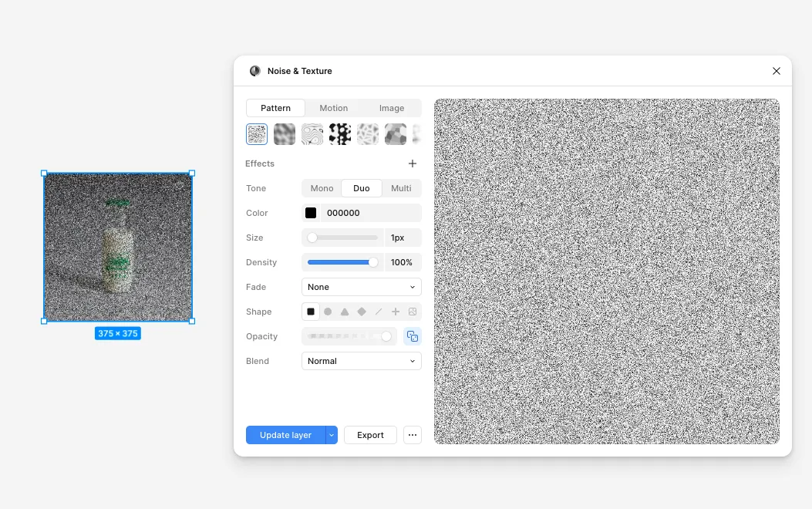Expand Update layer options arrow
This screenshot has width=812, height=509.
332,435
